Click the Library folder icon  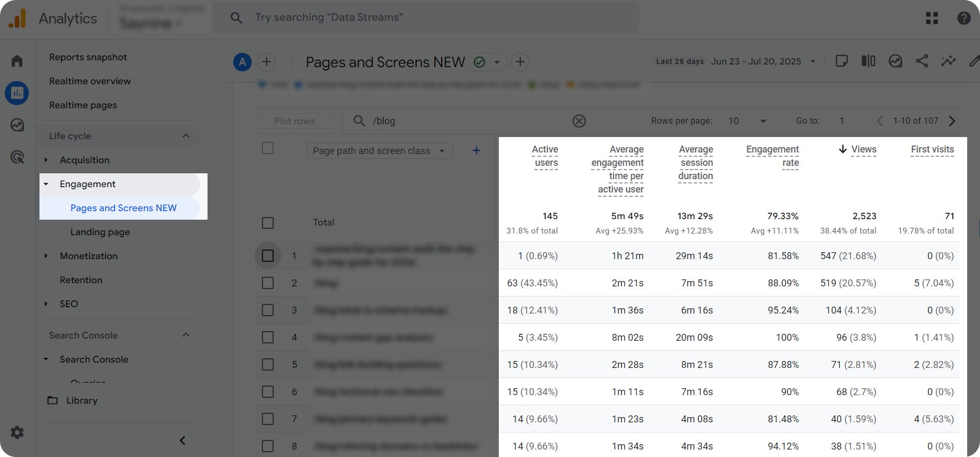pos(52,400)
